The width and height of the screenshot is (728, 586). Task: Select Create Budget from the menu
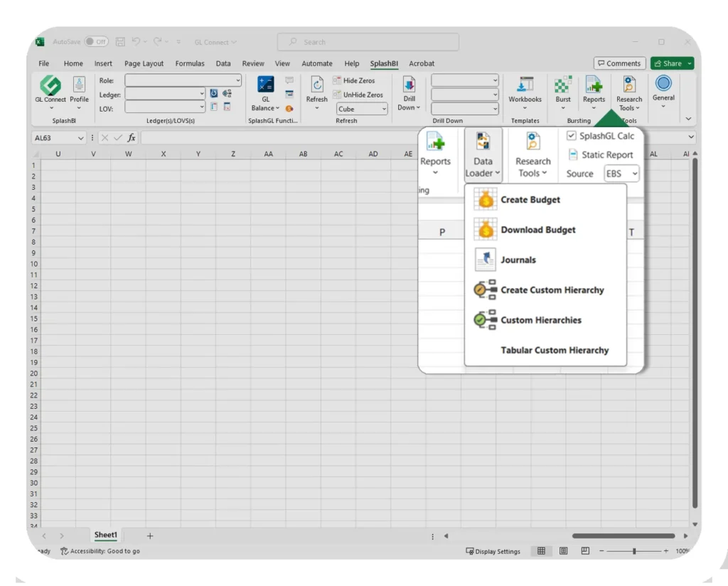tap(530, 200)
